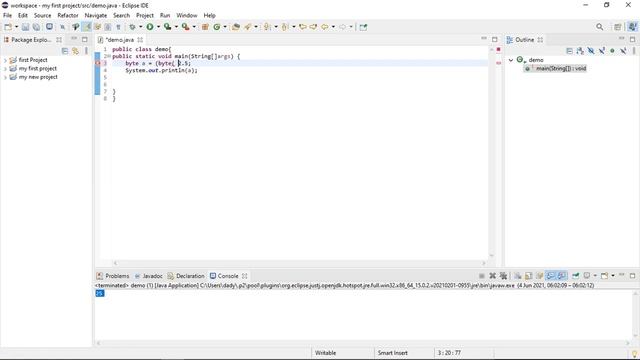
Task: Toggle Scroll Lock in Console toolbar
Action: tap(529, 276)
